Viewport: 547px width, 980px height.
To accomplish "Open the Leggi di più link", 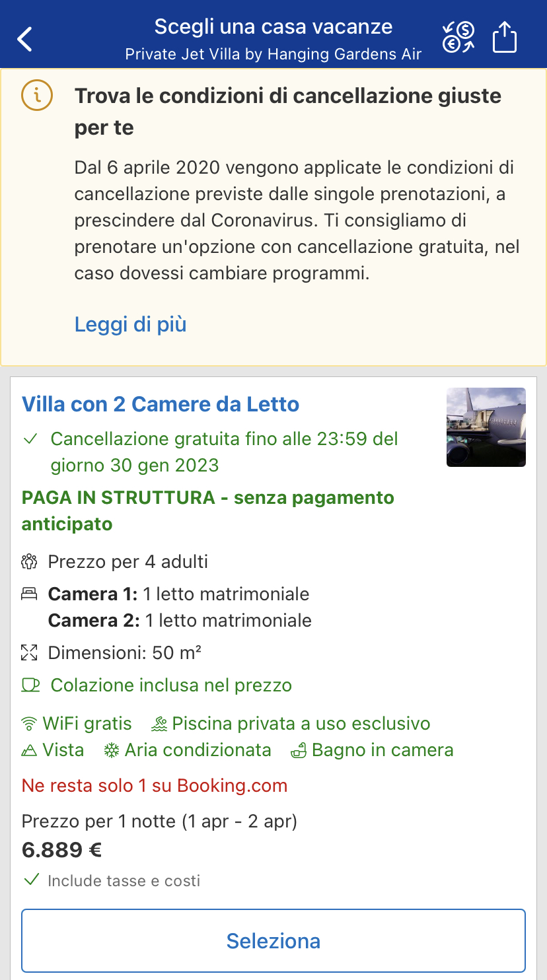I will click(x=130, y=324).
